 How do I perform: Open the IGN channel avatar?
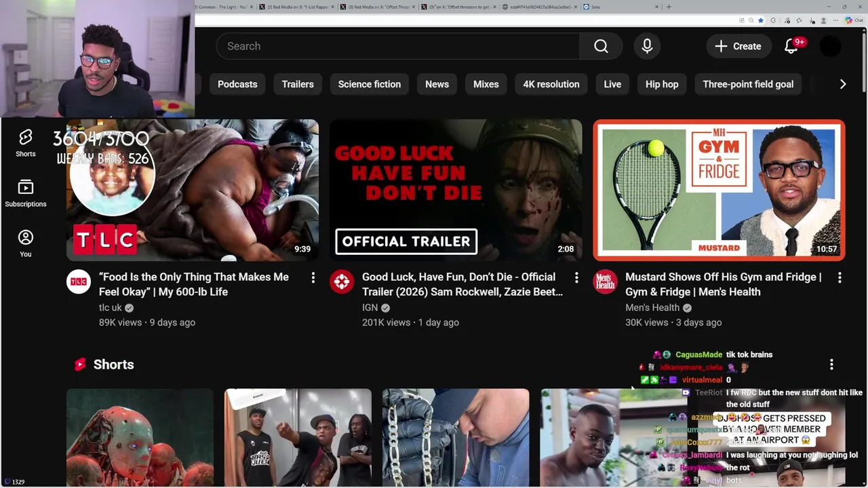(342, 281)
